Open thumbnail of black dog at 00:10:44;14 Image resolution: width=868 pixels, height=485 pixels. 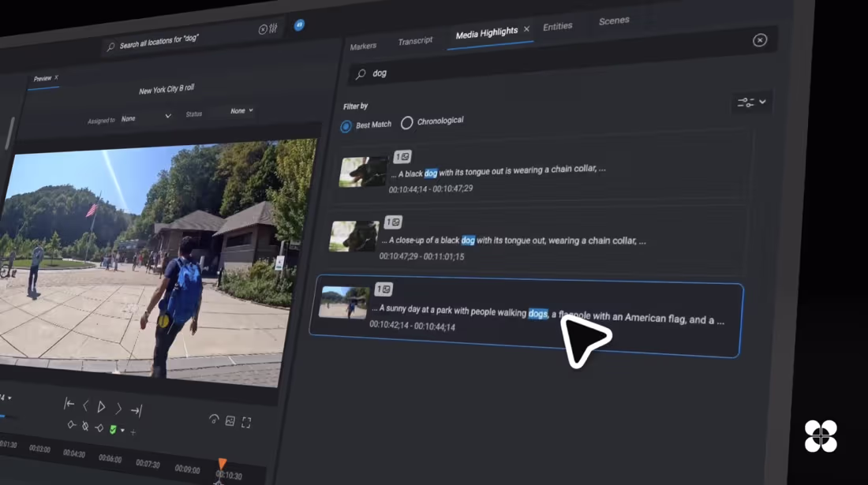click(363, 172)
